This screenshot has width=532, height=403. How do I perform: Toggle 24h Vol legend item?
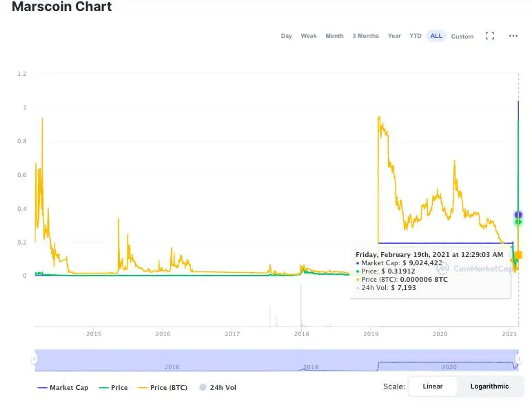(x=218, y=388)
